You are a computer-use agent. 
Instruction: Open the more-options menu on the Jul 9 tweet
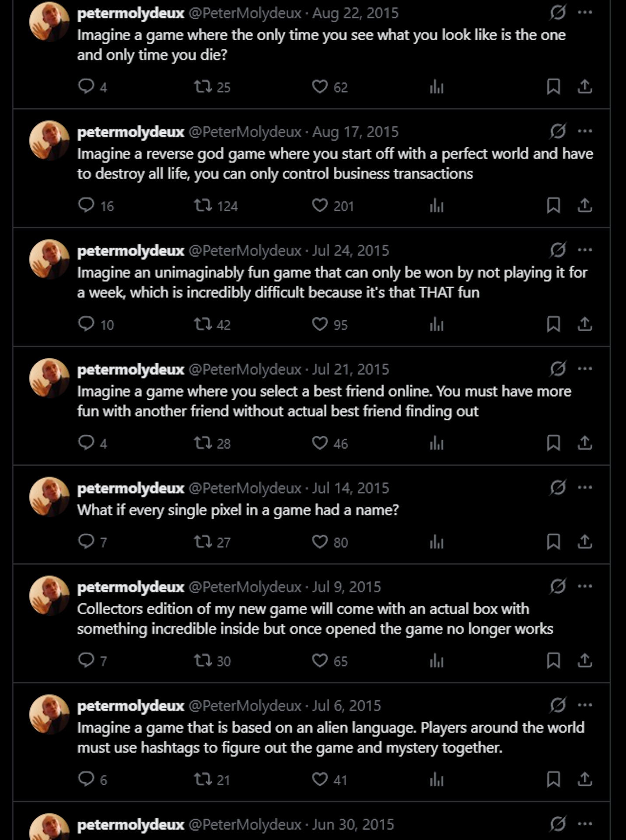(585, 585)
